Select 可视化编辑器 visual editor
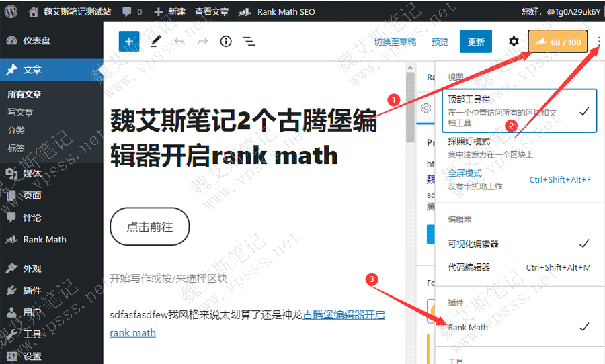This screenshot has height=364, width=605. (520, 244)
